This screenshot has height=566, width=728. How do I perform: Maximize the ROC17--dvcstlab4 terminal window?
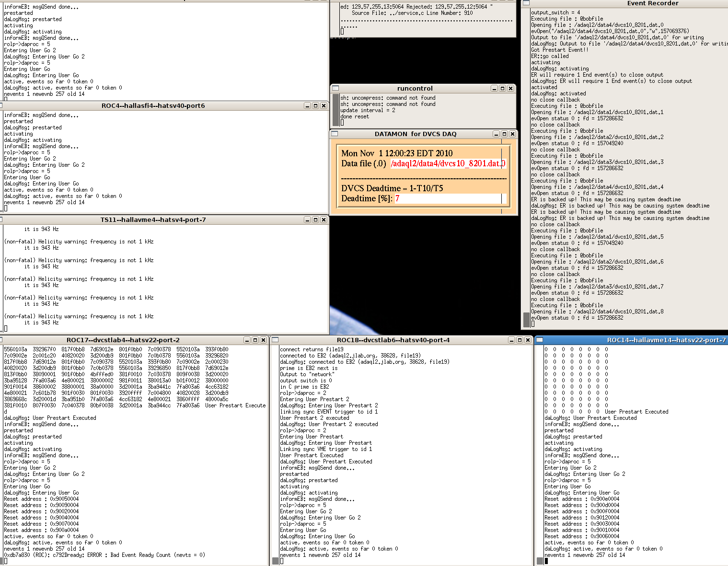(255, 340)
